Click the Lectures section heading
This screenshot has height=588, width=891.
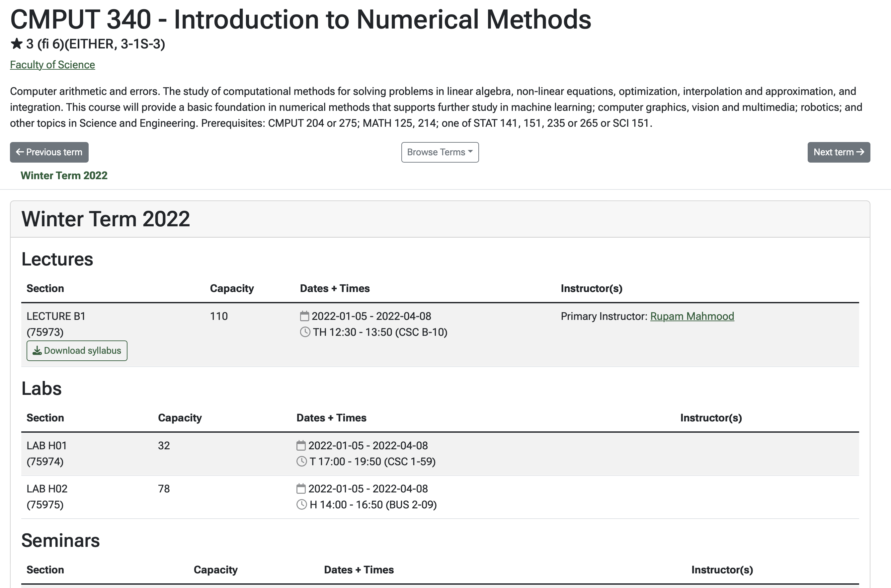click(57, 259)
